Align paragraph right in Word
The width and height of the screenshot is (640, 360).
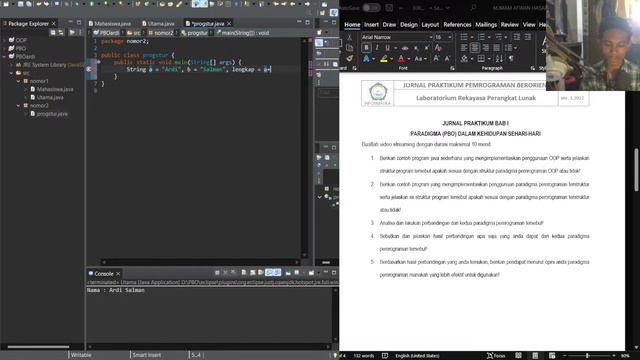click(485, 48)
